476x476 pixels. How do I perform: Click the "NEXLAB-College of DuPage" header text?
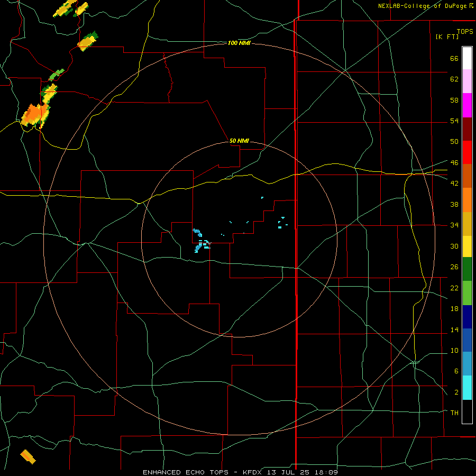pyautogui.click(x=423, y=6)
